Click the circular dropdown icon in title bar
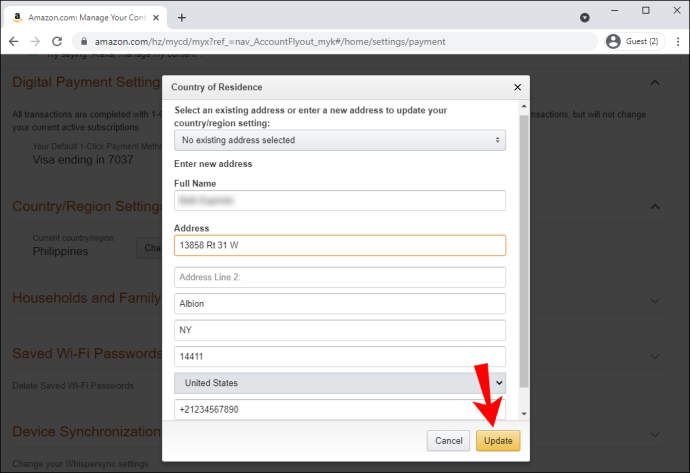 tap(584, 18)
